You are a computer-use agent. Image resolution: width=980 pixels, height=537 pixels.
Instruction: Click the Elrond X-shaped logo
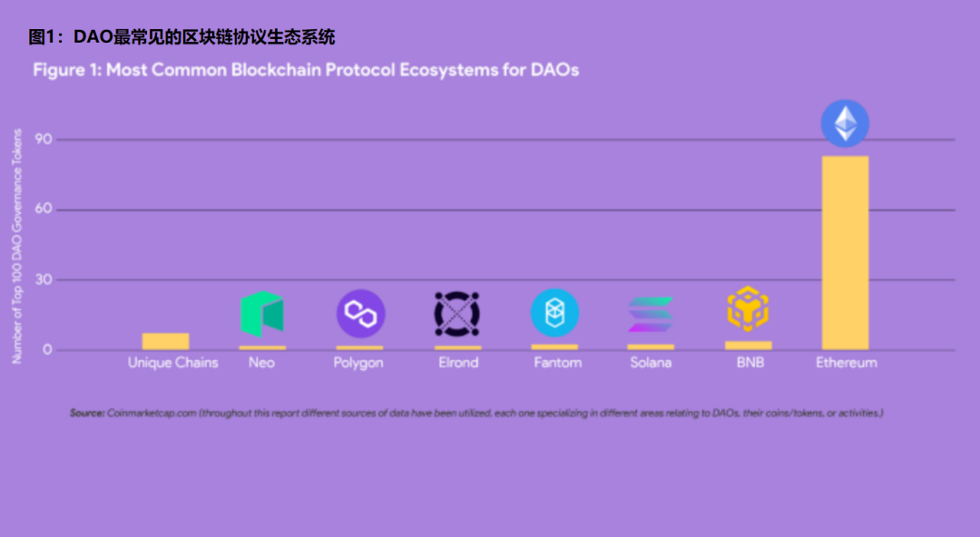pyautogui.click(x=456, y=314)
